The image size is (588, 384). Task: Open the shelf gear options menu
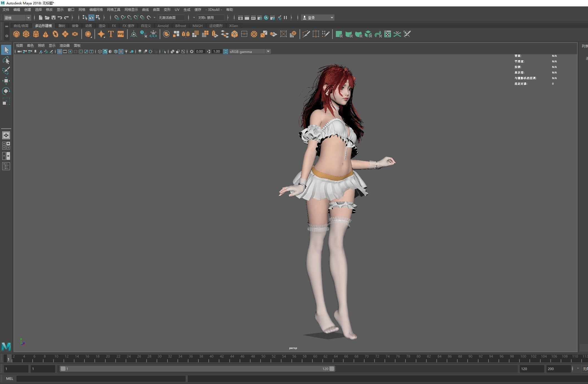[7, 36]
